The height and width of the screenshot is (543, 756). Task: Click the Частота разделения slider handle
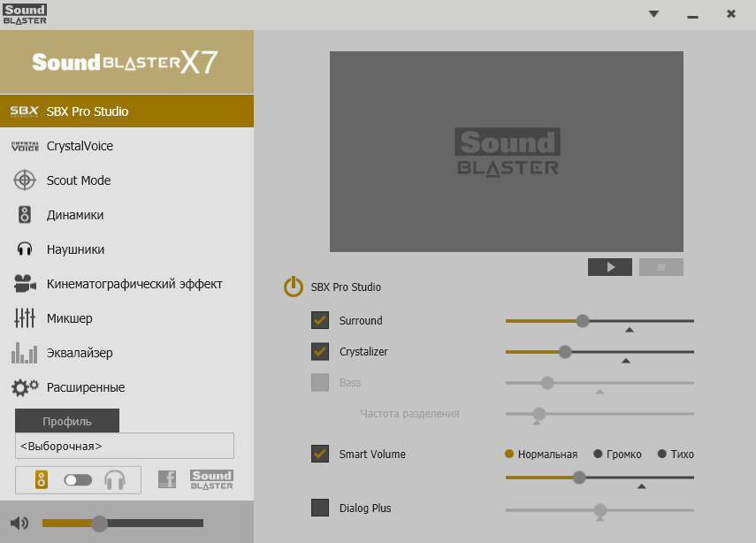539,413
